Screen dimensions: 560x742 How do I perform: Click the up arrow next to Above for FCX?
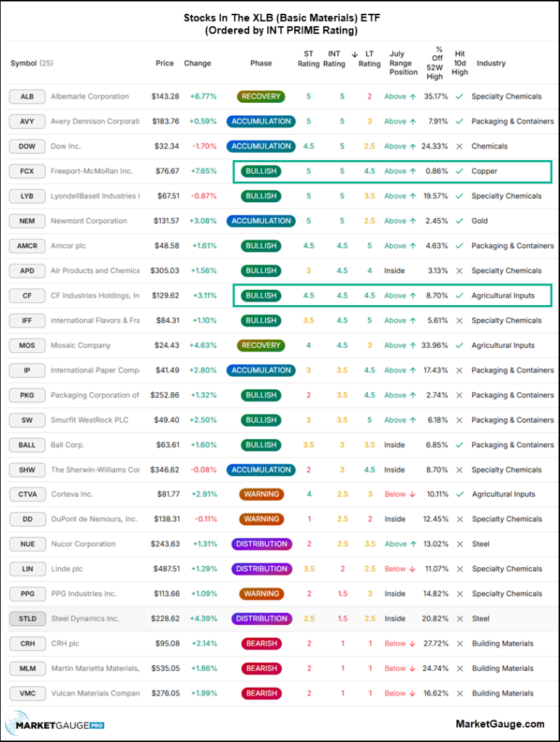pos(413,171)
